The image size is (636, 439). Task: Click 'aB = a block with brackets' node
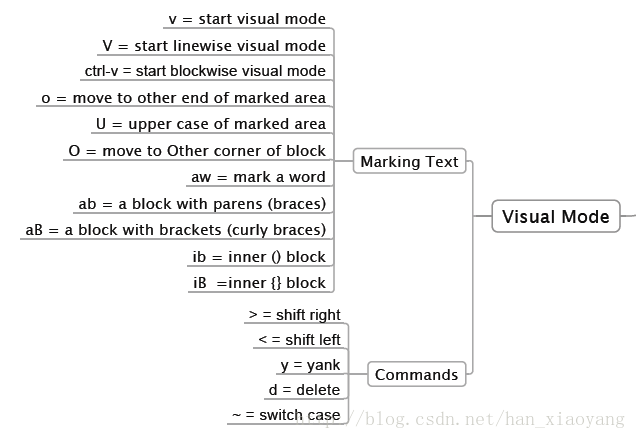pos(176,230)
